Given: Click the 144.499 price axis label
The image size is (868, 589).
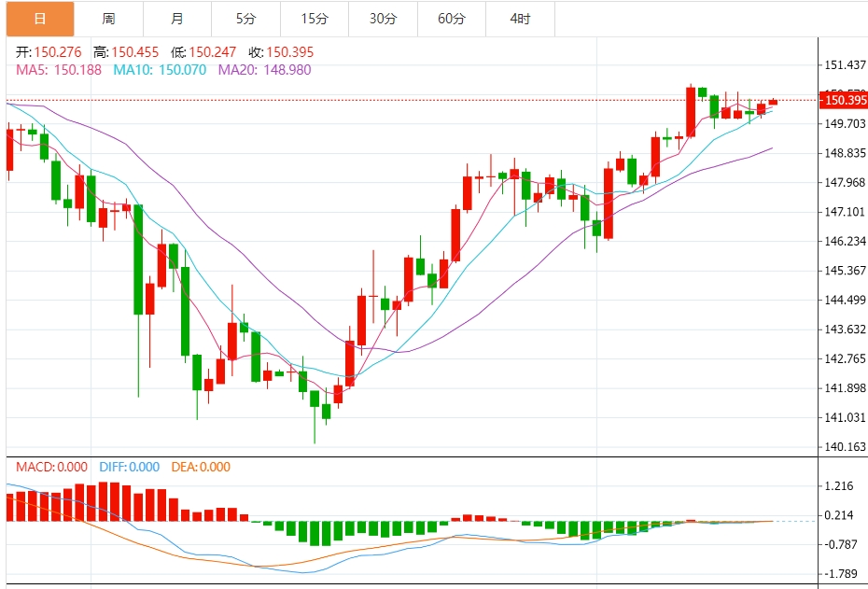Looking at the screenshot, I should 845,300.
